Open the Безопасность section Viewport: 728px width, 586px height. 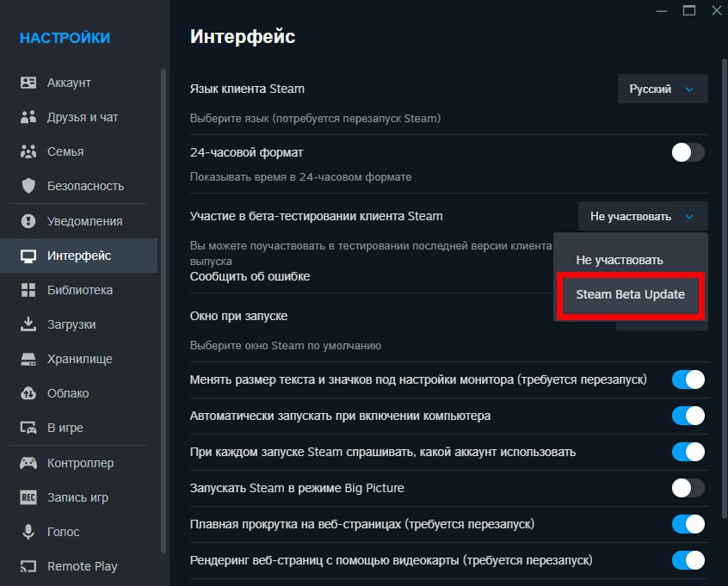point(79,186)
